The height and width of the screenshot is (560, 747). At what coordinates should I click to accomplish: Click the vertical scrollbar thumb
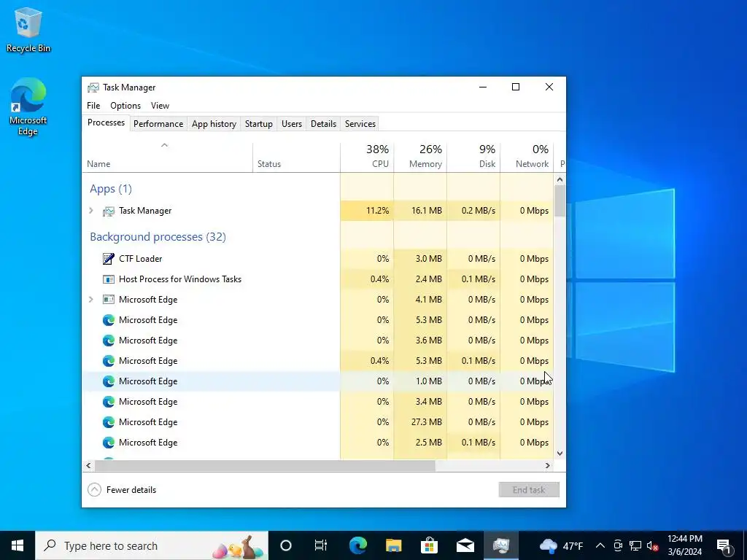tap(560, 201)
